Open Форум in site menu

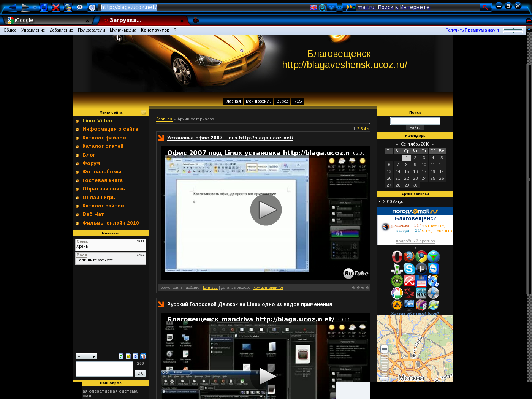pyautogui.click(x=91, y=163)
